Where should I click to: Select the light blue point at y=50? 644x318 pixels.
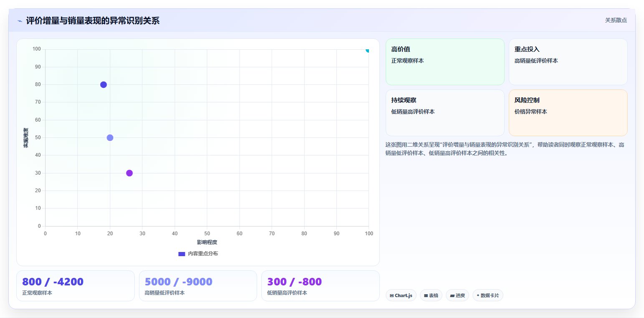pyautogui.click(x=110, y=138)
